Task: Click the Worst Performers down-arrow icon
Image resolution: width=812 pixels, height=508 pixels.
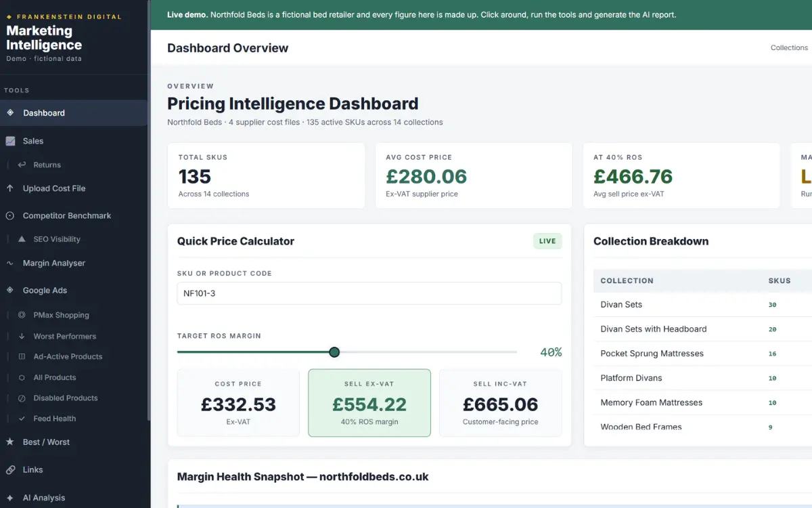Action: (x=22, y=336)
